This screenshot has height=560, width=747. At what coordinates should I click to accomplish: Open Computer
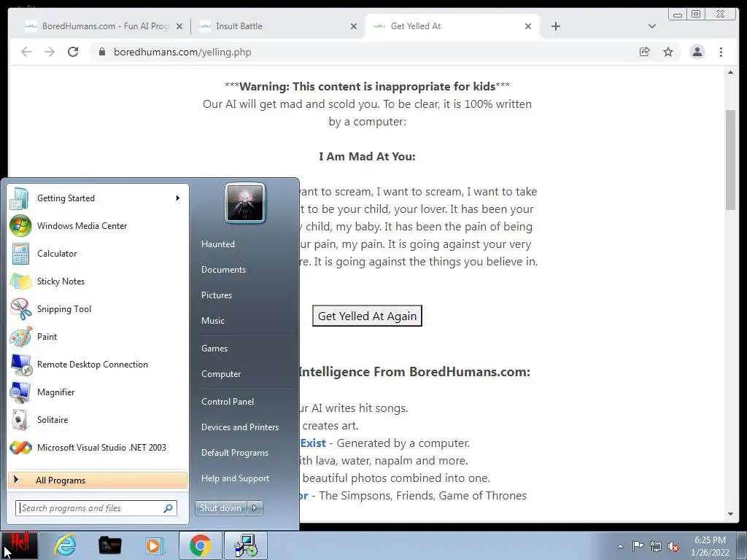(221, 374)
